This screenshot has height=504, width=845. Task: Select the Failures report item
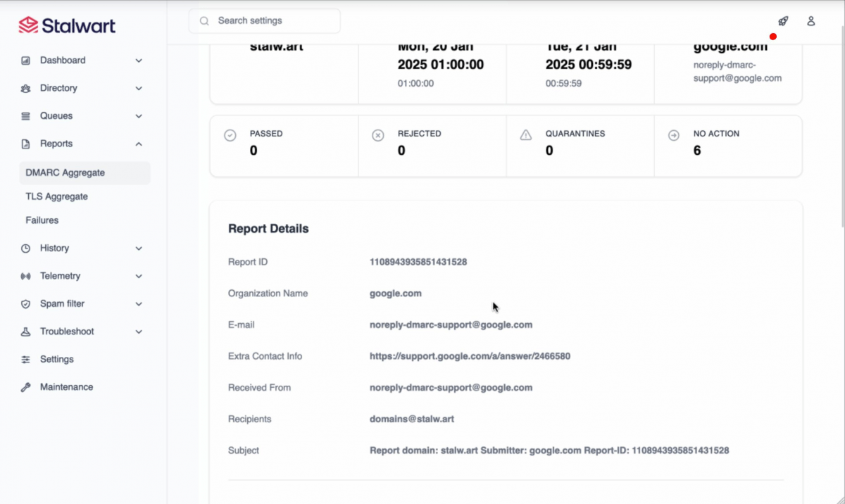[42, 220]
